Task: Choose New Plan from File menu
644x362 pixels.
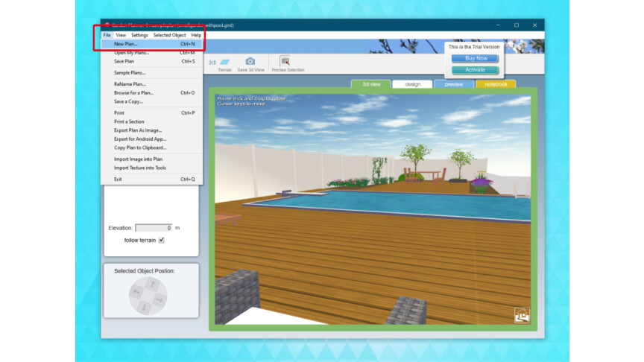Action: (126, 44)
